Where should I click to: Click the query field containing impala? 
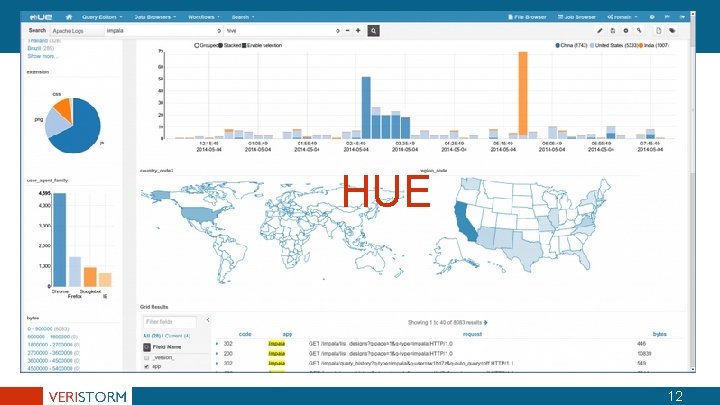[163, 31]
